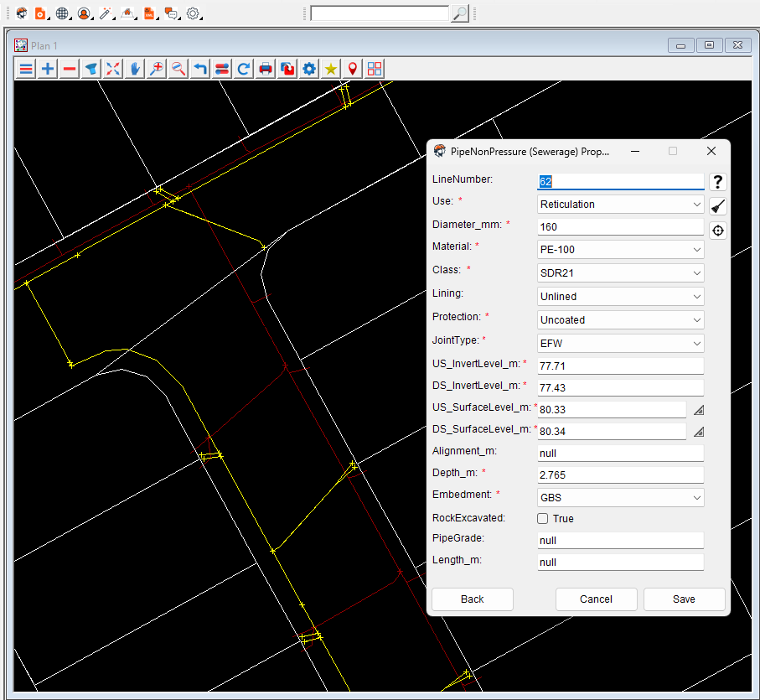Image resolution: width=760 pixels, height=700 pixels.
Task: Open the Plan 1 three-line menu icon
Action: coord(26,69)
